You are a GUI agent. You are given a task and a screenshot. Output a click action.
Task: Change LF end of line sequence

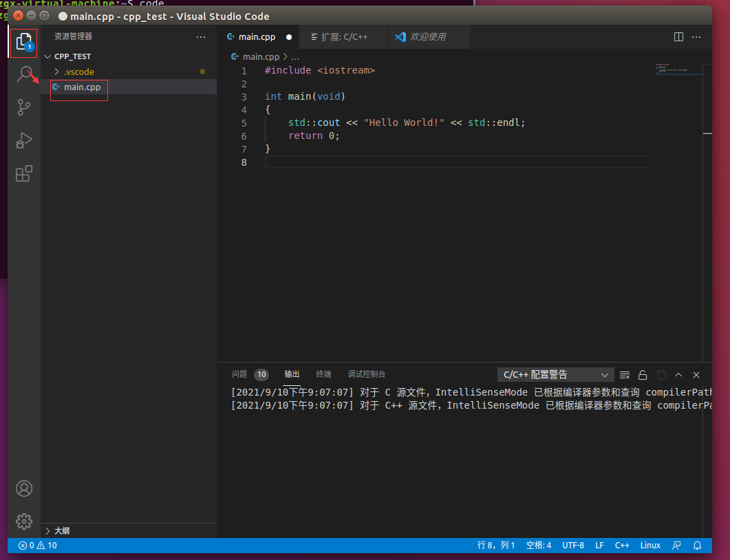coord(600,545)
